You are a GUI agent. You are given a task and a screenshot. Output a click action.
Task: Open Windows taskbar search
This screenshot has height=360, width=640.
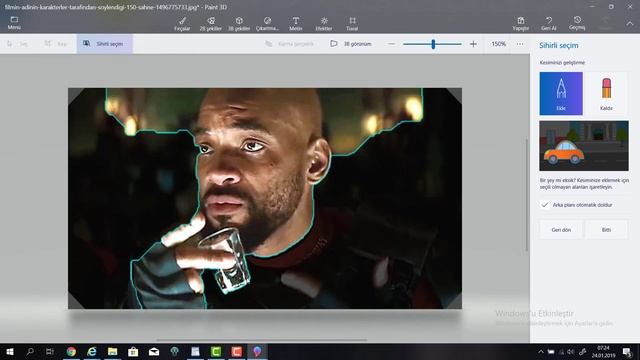tap(30, 352)
